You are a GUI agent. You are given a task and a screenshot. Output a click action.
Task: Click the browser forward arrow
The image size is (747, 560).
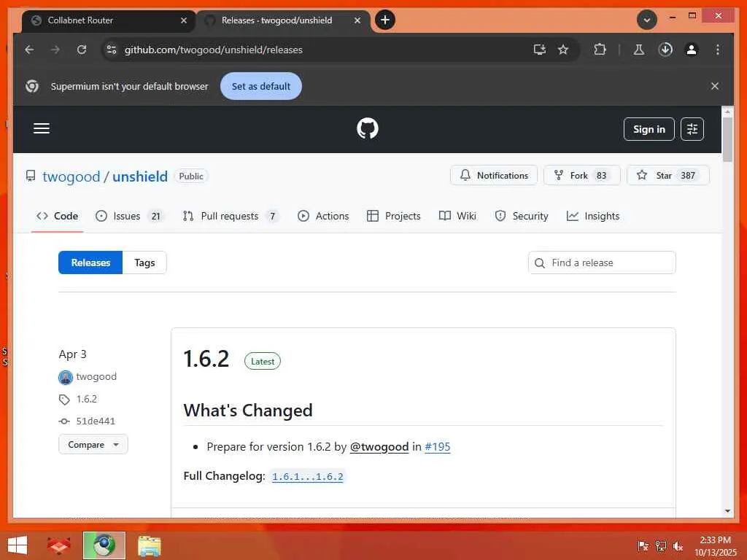click(55, 50)
